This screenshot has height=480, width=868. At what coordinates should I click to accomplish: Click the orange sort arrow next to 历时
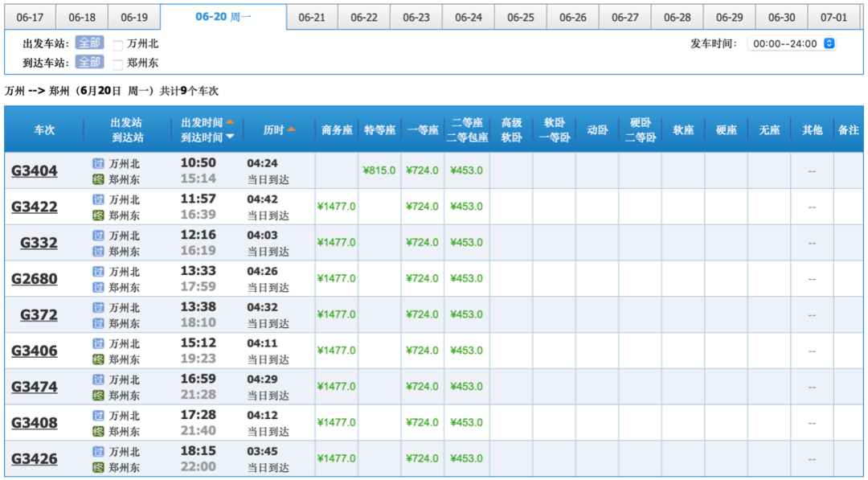pyautogui.click(x=291, y=129)
